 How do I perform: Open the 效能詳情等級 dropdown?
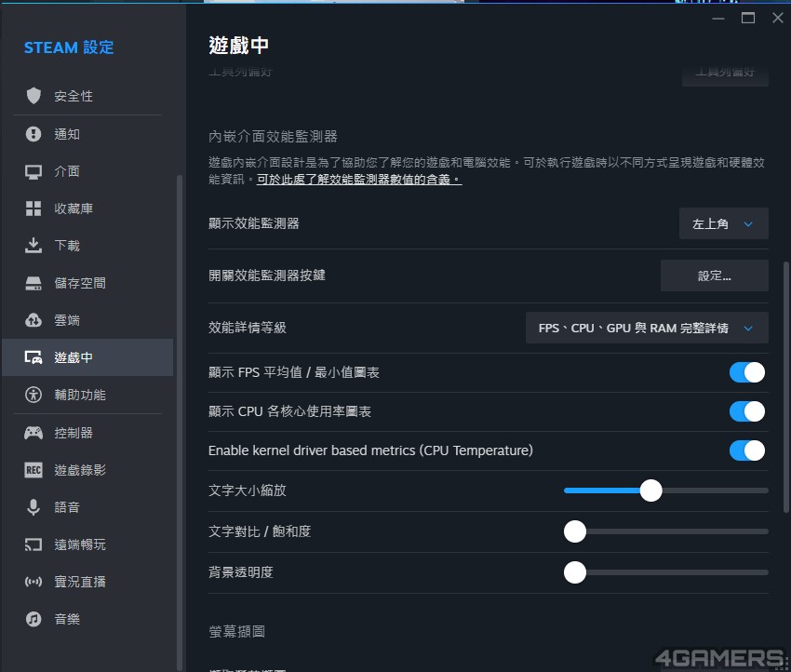click(x=647, y=328)
